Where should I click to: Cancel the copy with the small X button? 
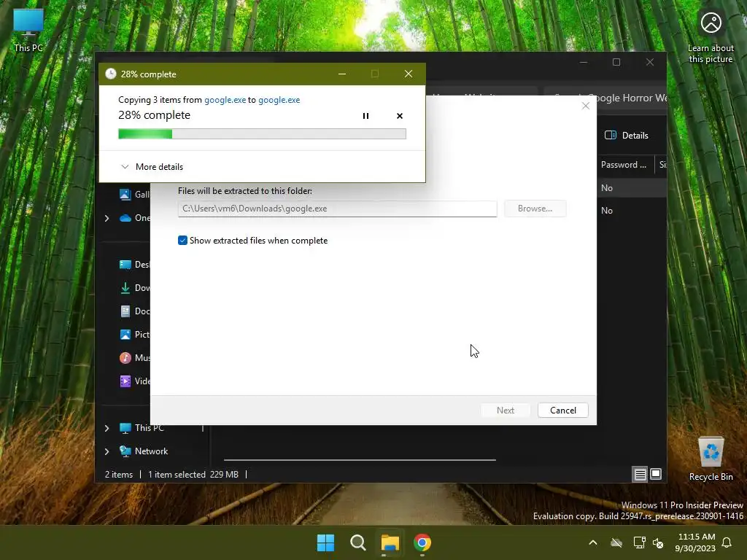(400, 116)
